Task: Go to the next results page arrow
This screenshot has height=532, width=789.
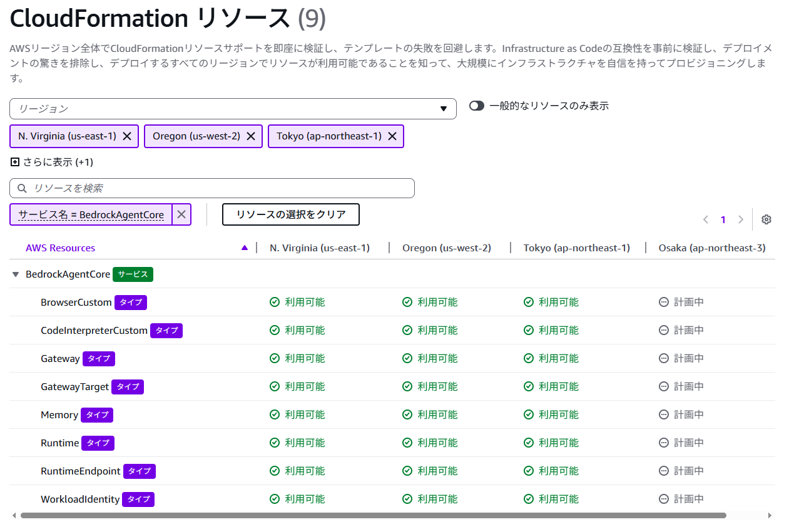Action: 741,219
